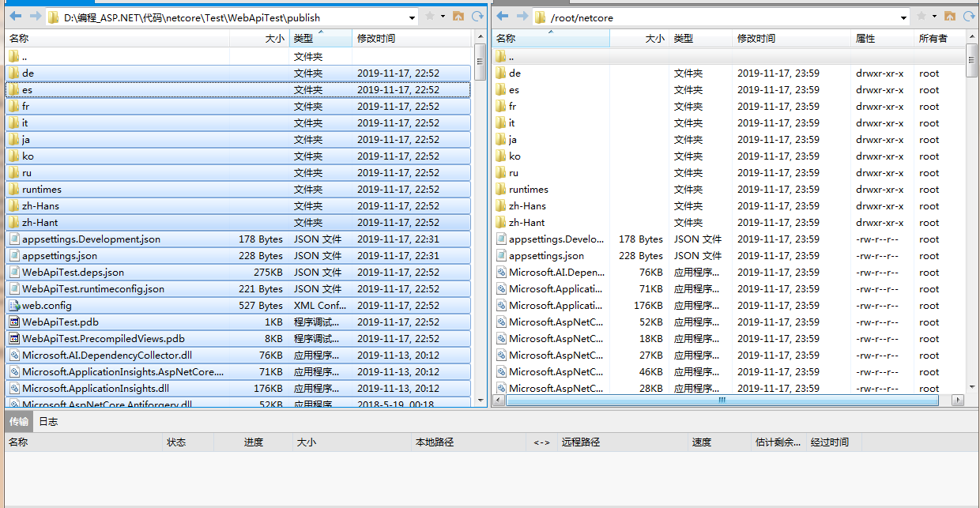Click the local path address field

pos(232,17)
